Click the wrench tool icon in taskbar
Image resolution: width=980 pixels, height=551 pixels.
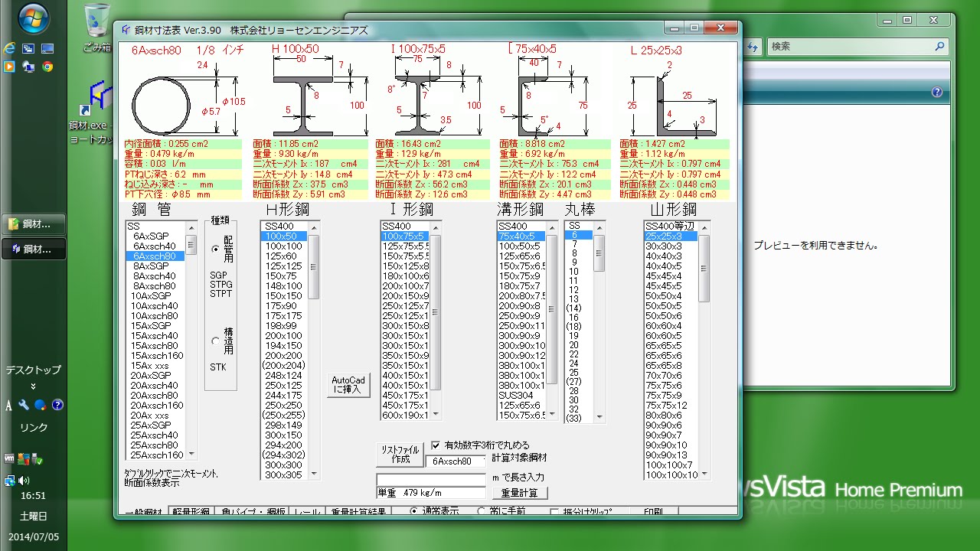click(x=24, y=405)
